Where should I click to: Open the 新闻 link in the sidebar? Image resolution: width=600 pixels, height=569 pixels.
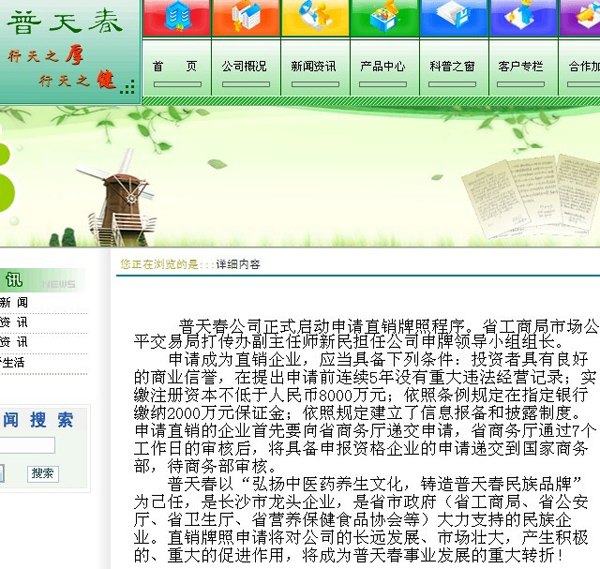point(15,302)
